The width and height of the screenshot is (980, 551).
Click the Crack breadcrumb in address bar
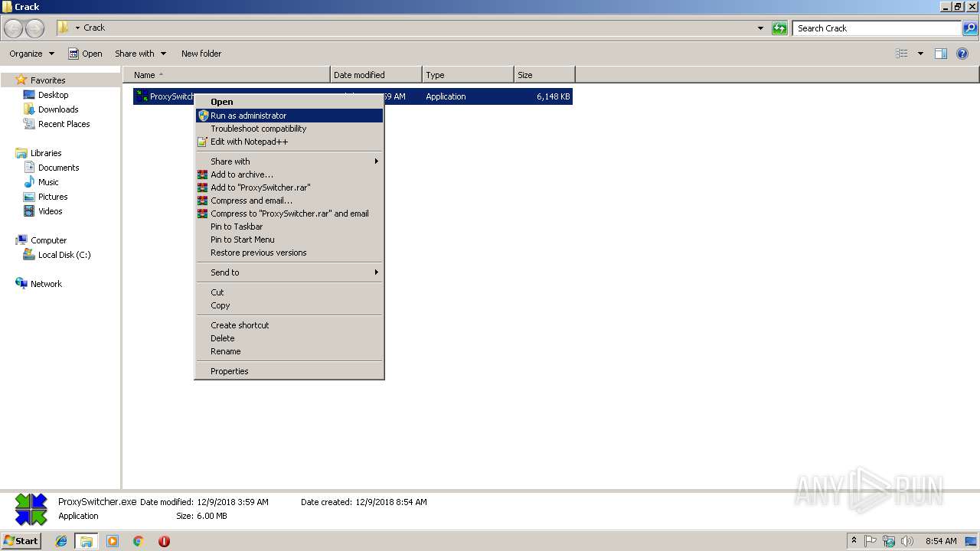pyautogui.click(x=94, y=28)
